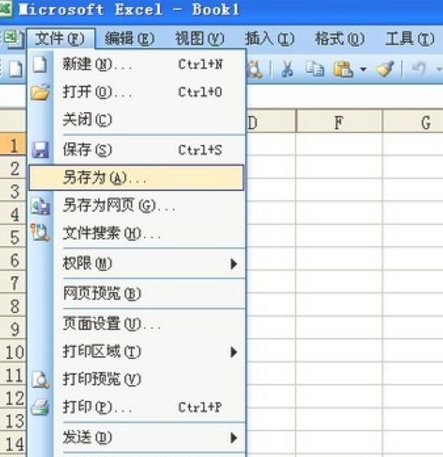
Task: Click the partially hidden toolbar icon left of Cut
Action: (x=254, y=69)
